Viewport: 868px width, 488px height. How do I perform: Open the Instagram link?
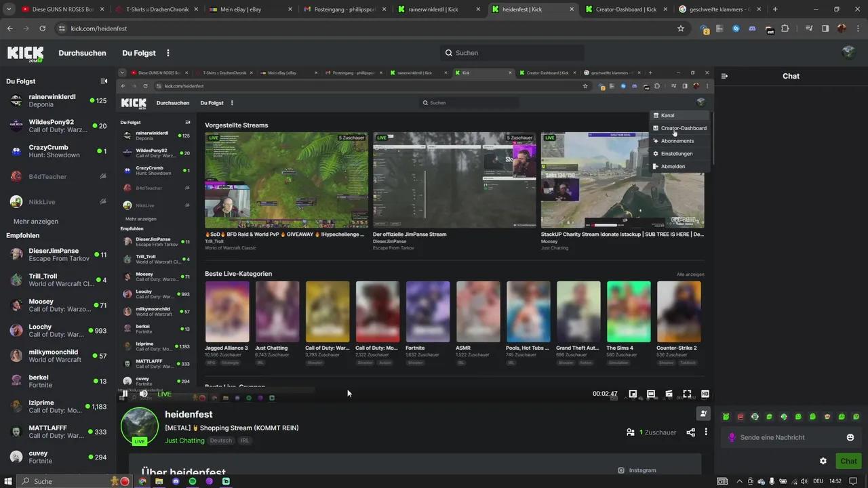(637, 470)
